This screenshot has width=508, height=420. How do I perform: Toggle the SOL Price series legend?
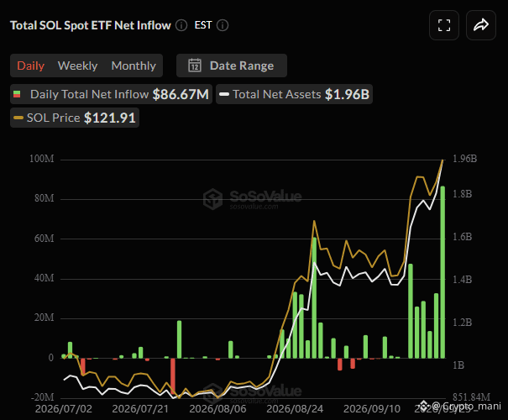point(75,118)
